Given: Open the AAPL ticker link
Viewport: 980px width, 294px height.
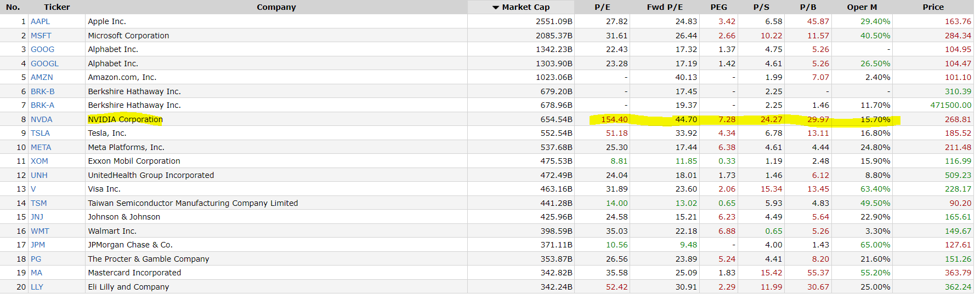Looking at the screenshot, I should (x=40, y=21).
